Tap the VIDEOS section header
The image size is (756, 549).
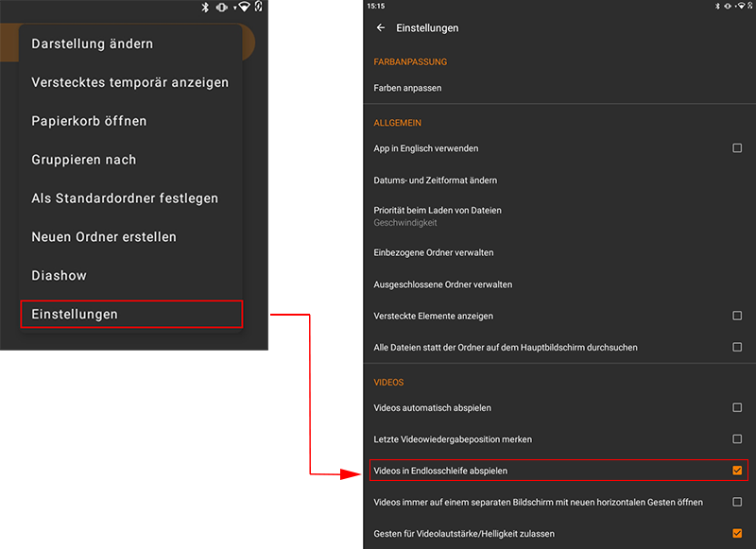388,383
